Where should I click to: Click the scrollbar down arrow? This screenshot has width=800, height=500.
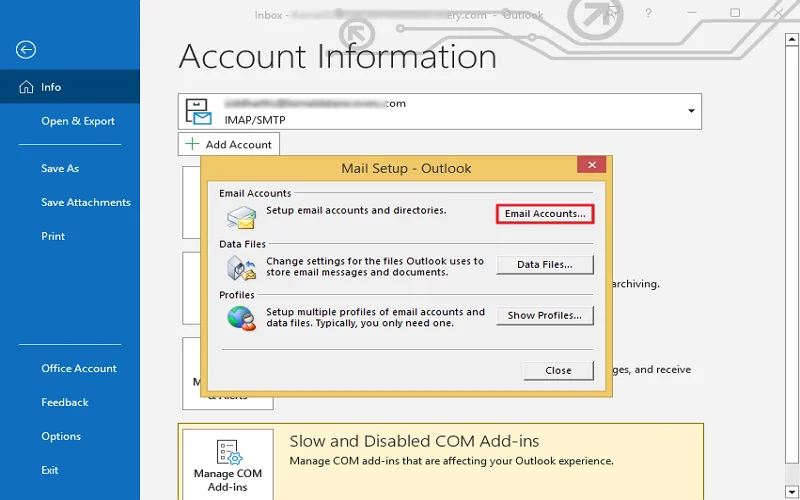[x=792, y=492]
